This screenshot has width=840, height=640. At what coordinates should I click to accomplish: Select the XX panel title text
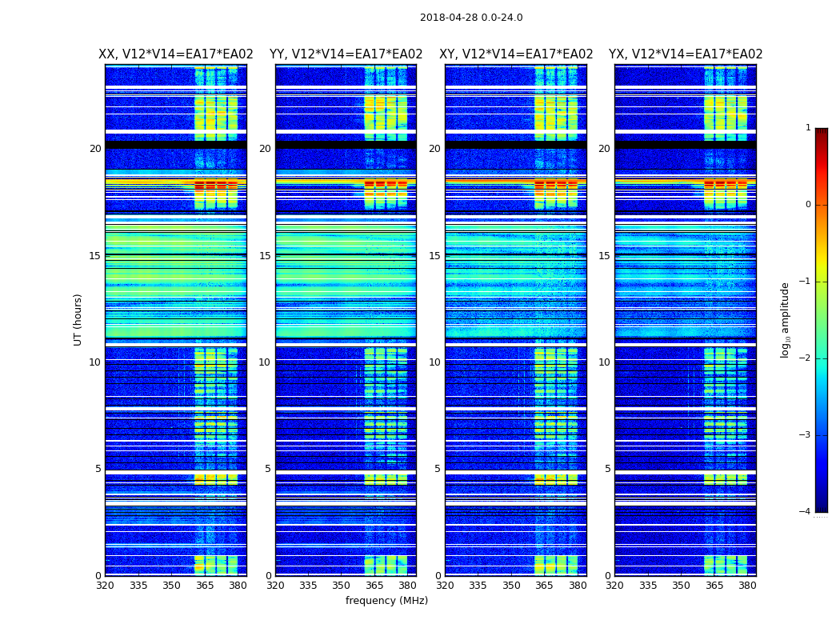point(175,54)
